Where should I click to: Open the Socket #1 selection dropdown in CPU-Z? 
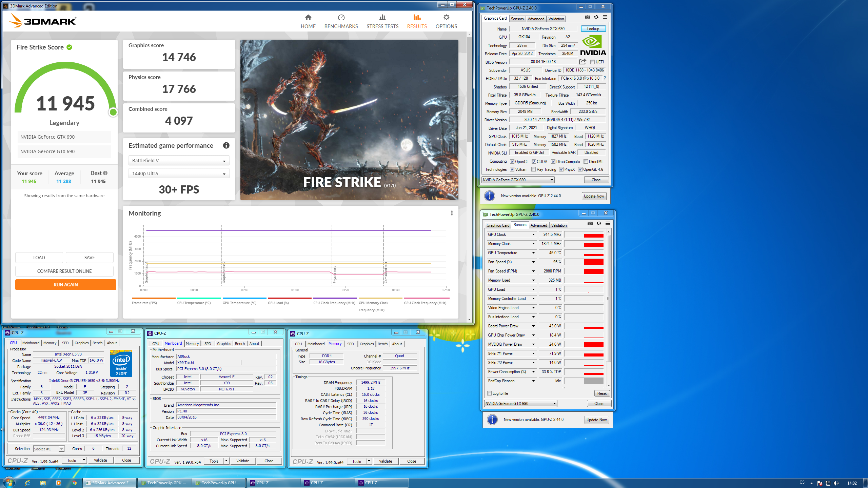tap(48, 449)
